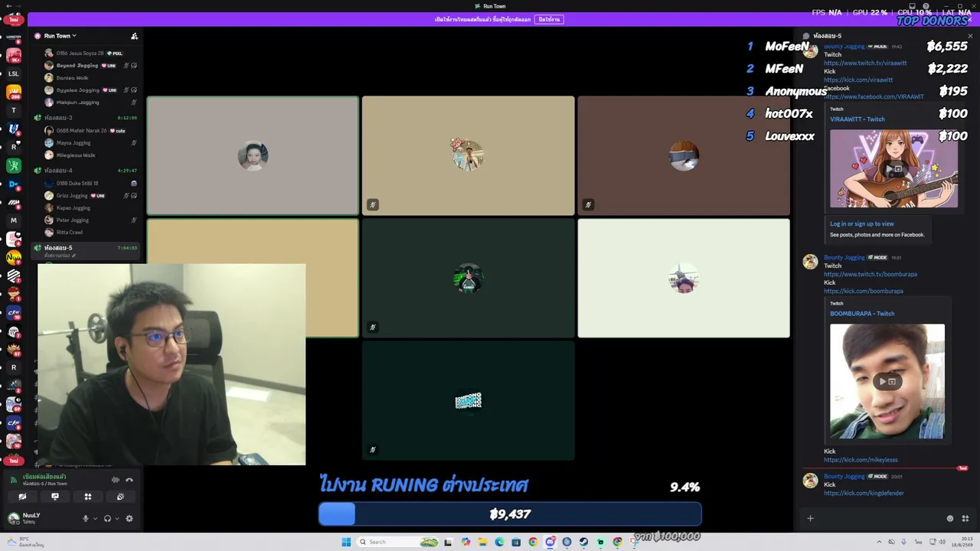
Task: Open the twitch.tv/boomburapa link
Action: tap(871, 275)
